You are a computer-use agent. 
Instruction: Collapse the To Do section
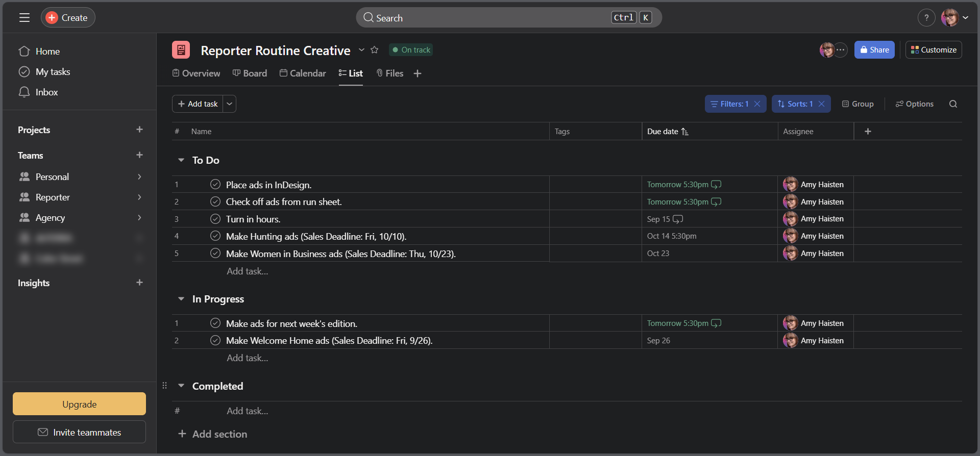[181, 160]
